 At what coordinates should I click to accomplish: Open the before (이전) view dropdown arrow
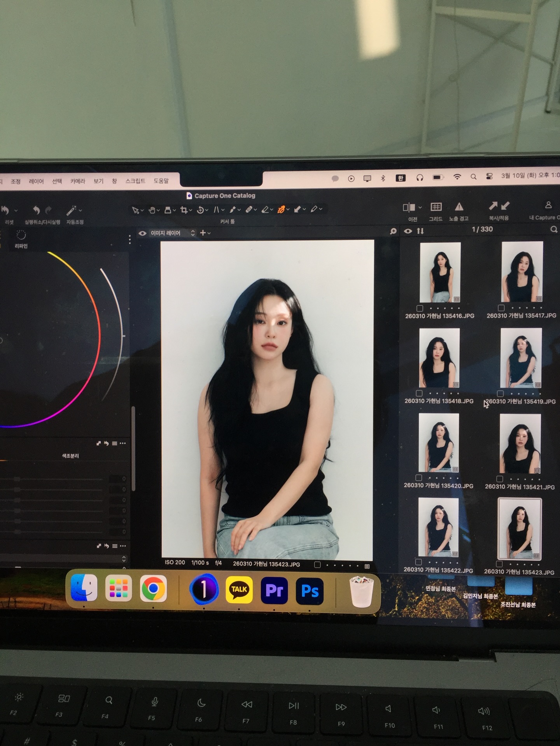[420, 207]
